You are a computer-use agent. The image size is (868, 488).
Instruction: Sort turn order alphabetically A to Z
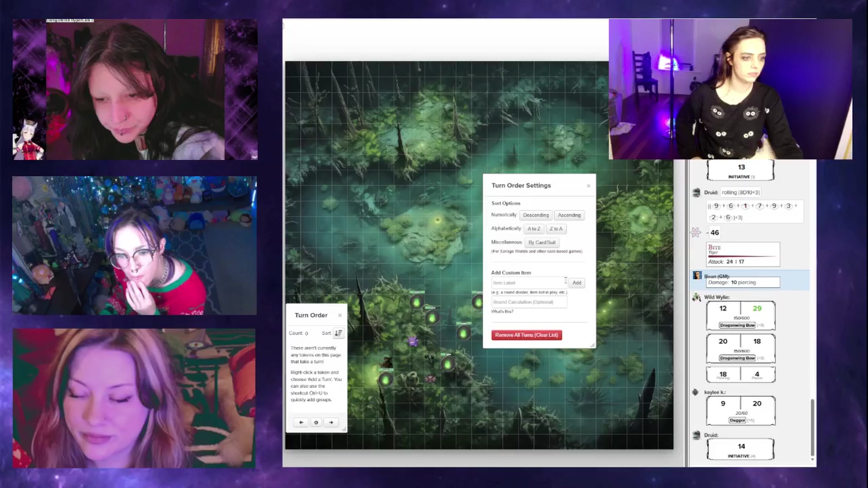534,229
